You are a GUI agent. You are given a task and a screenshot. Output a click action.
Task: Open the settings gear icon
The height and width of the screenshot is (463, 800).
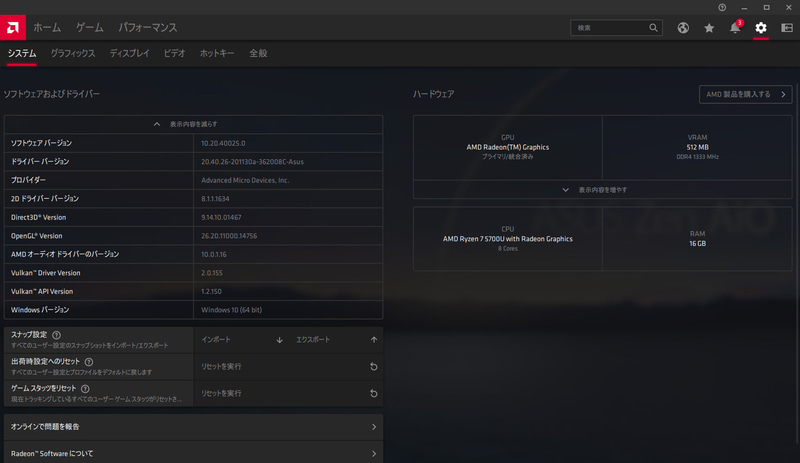(761, 28)
